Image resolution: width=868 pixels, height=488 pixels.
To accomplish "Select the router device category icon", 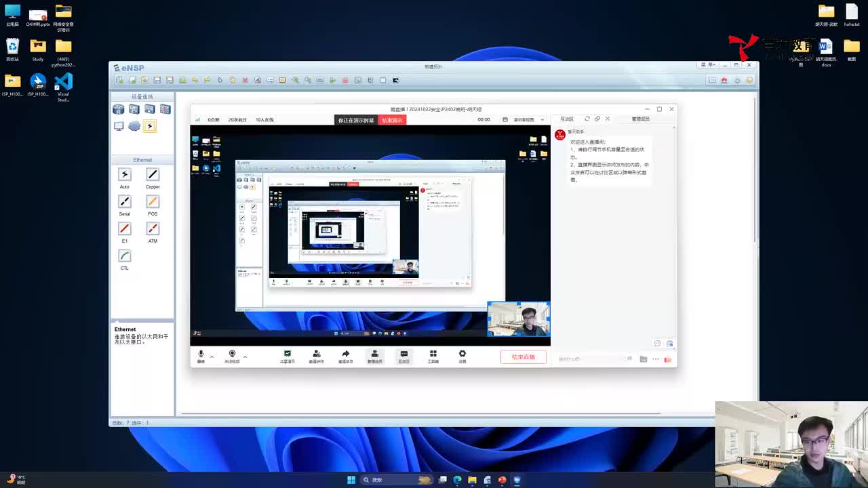I will click(119, 109).
